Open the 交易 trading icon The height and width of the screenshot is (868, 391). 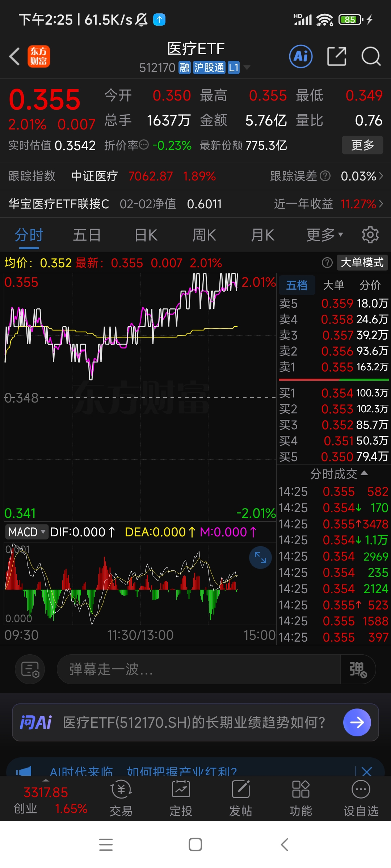click(x=121, y=798)
